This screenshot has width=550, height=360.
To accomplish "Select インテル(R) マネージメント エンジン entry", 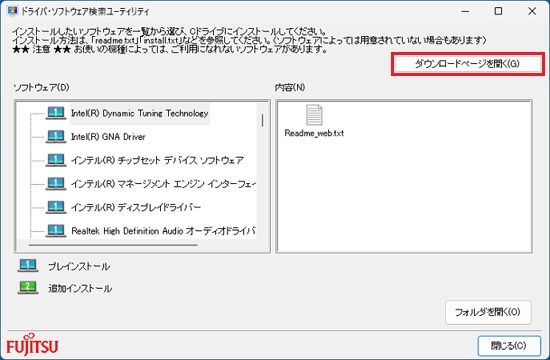I will pyautogui.click(x=163, y=184).
